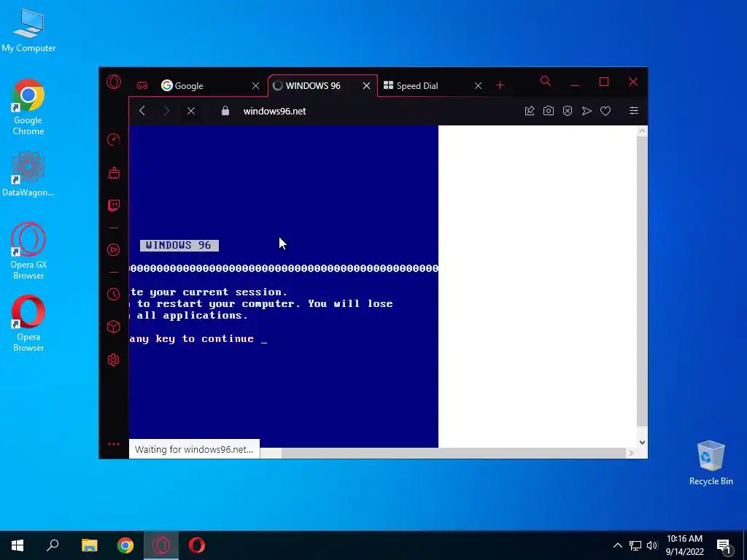
Task: View site security lock info
Action: click(225, 111)
